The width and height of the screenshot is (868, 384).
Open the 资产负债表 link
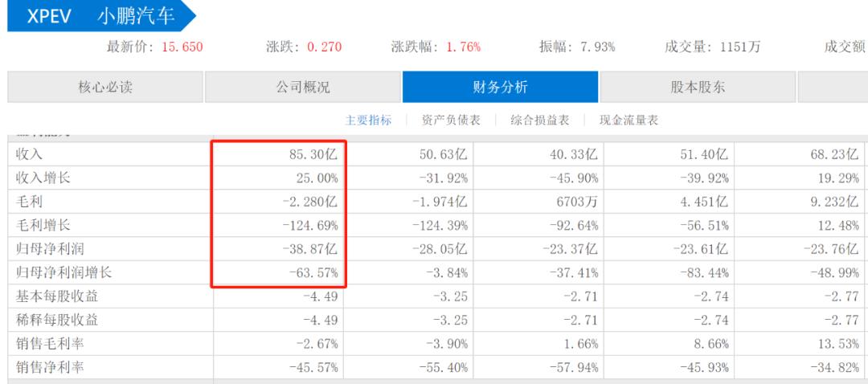(x=451, y=121)
